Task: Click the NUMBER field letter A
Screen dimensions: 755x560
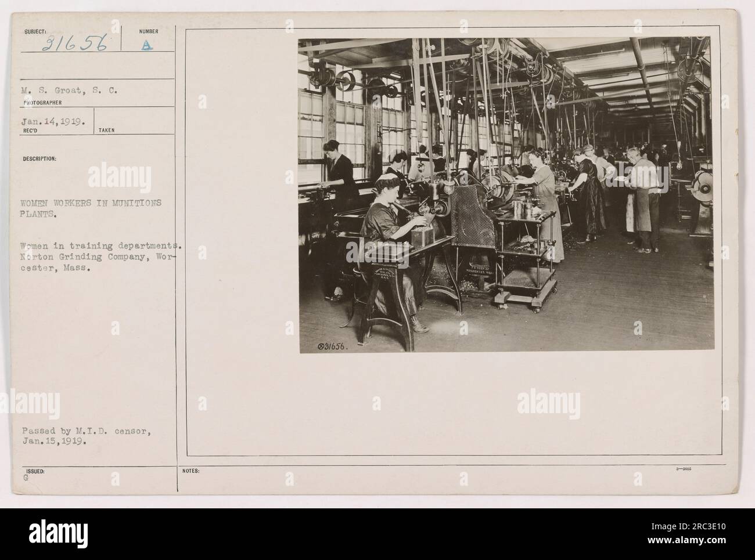Action: pyautogui.click(x=148, y=46)
